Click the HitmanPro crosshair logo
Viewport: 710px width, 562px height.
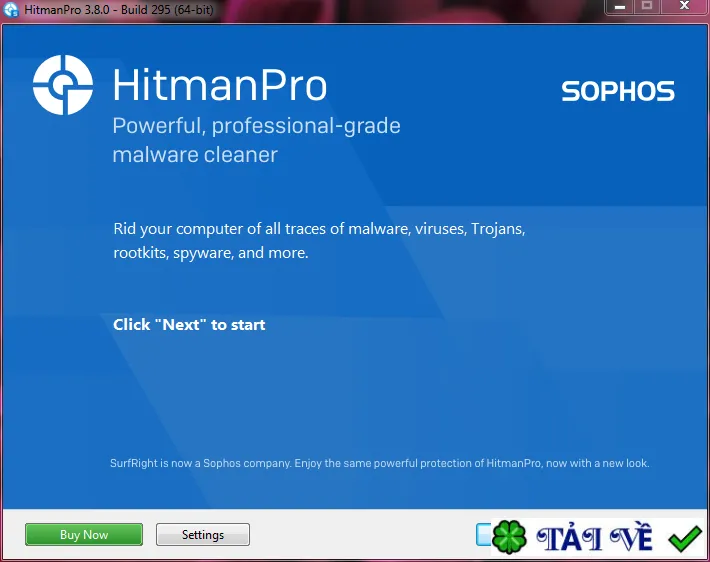click(x=63, y=85)
